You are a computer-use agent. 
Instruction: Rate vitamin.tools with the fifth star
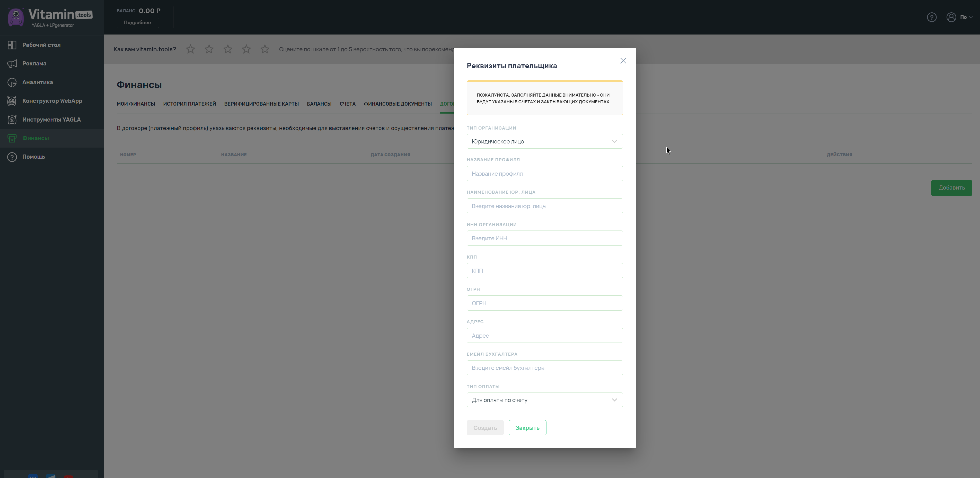click(x=265, y=49)
